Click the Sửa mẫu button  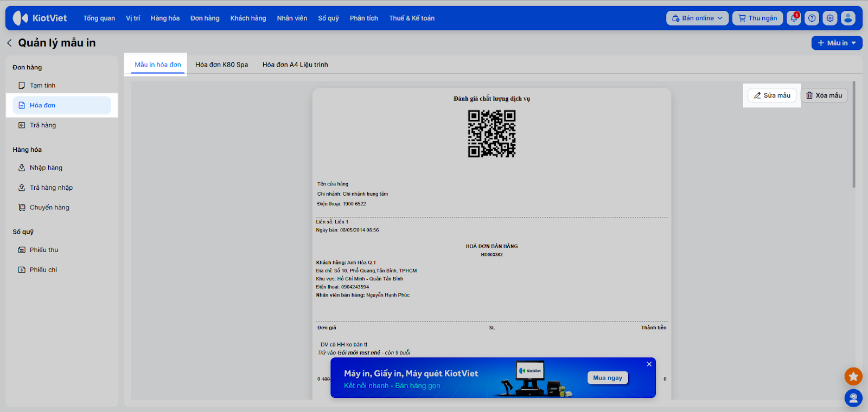pos(772,95)
